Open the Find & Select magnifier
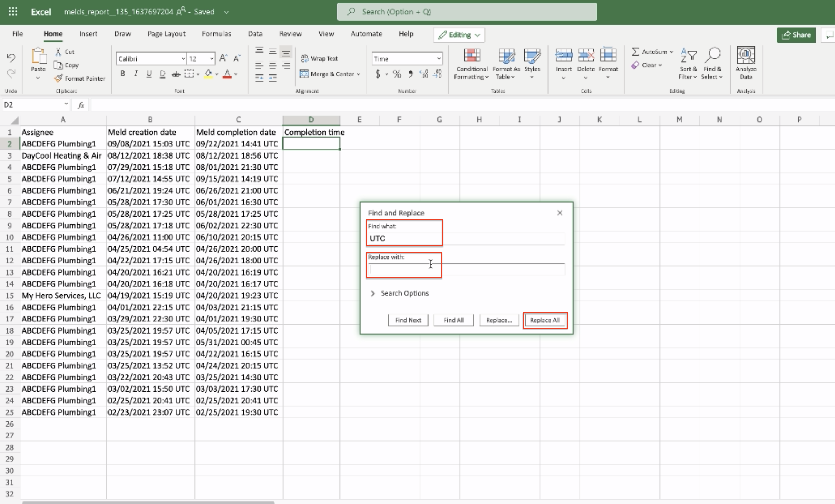This screenshot has width=835, height=504. pos(712,55)
